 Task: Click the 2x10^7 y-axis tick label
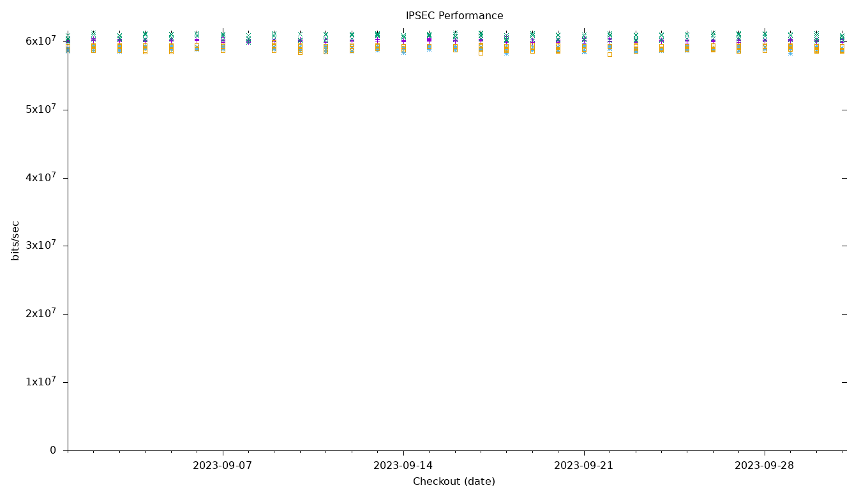click(41, 313)
